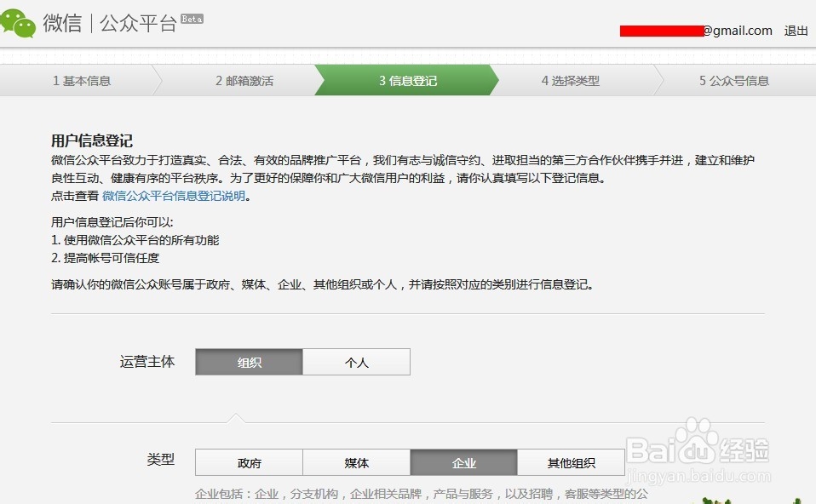Select step 4 选择类型 tab
This screenshot has width=816, height=504.
pyautogui.click(x=571, y=81)
